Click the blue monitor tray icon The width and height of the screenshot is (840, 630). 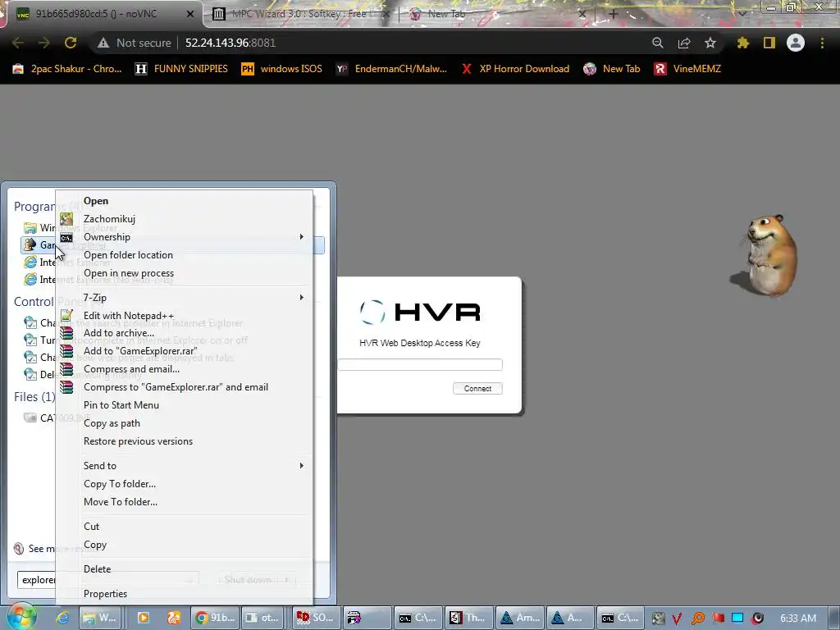coord(737,619)
